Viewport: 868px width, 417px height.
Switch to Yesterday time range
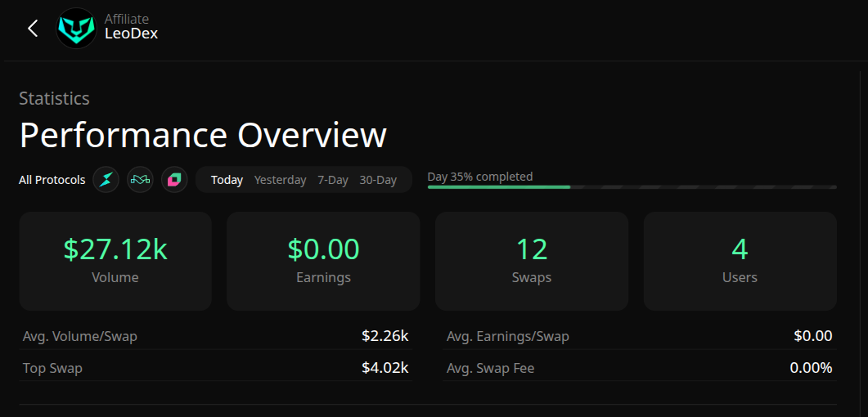pyautogui.click(x=280, y=180)
